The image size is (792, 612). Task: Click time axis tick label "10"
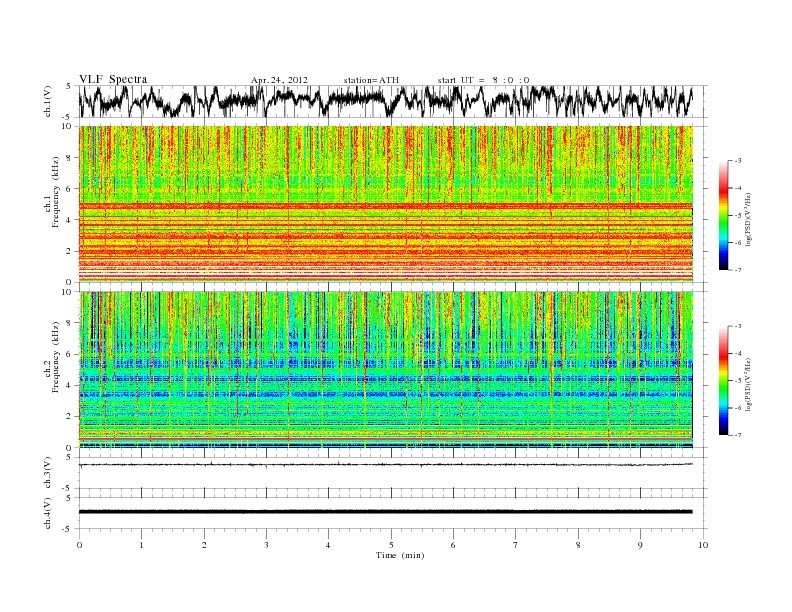[703, 545]
